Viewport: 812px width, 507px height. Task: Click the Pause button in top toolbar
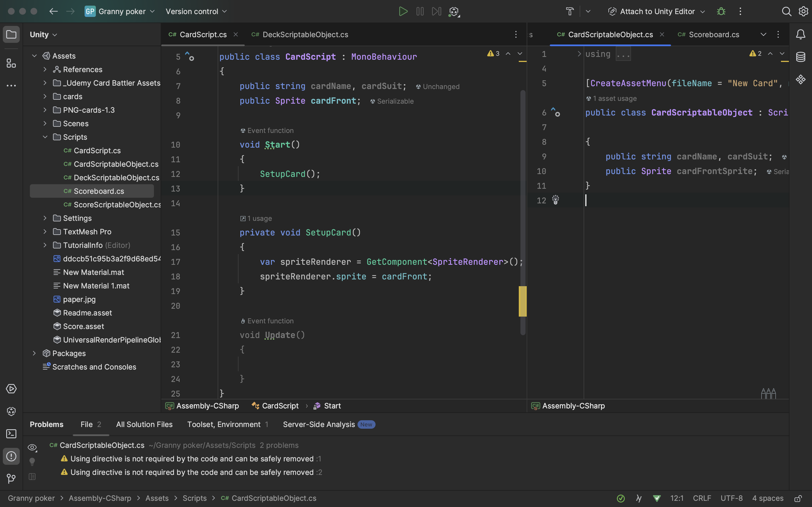(x=420, y=11)
